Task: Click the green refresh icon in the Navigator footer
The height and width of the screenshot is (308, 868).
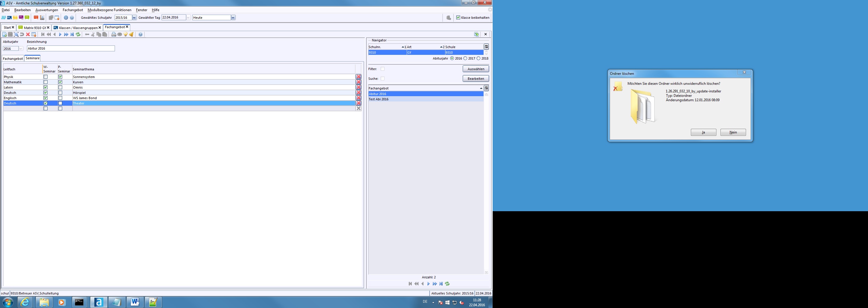Action: pos(447,284)
